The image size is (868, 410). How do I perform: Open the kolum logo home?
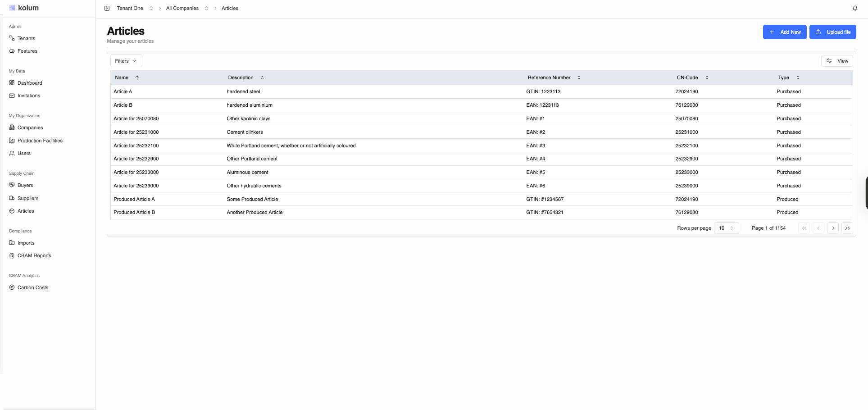pos(24,8)
